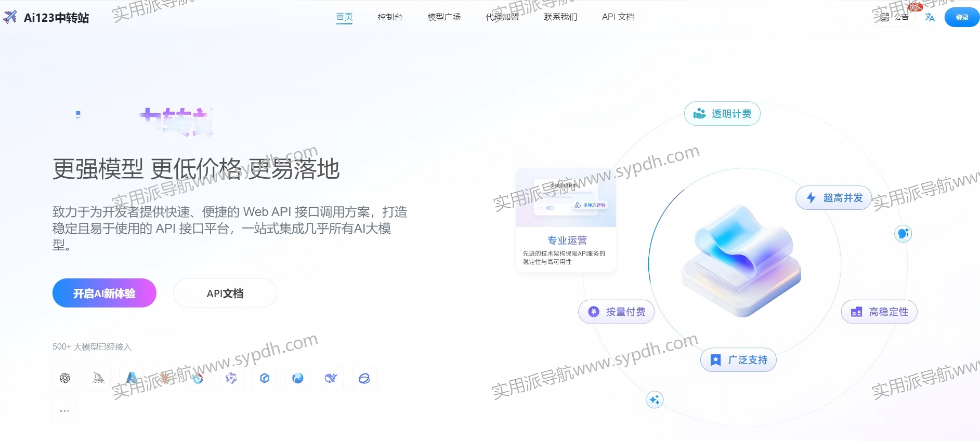Click '先进的技术架构保障API服务的稳定性与高可用性' text
This screenshot has width=980, height=441.
pos(564,258)
